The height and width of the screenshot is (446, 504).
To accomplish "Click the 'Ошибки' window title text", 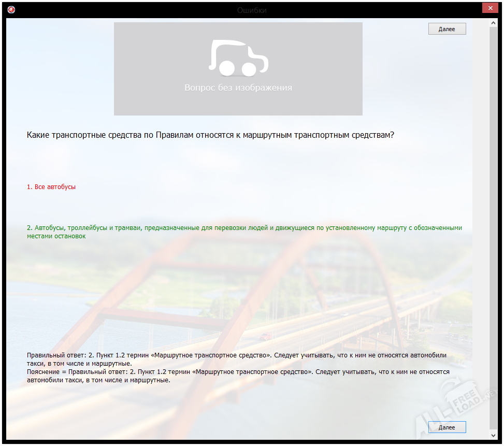I will coord(252,10).
